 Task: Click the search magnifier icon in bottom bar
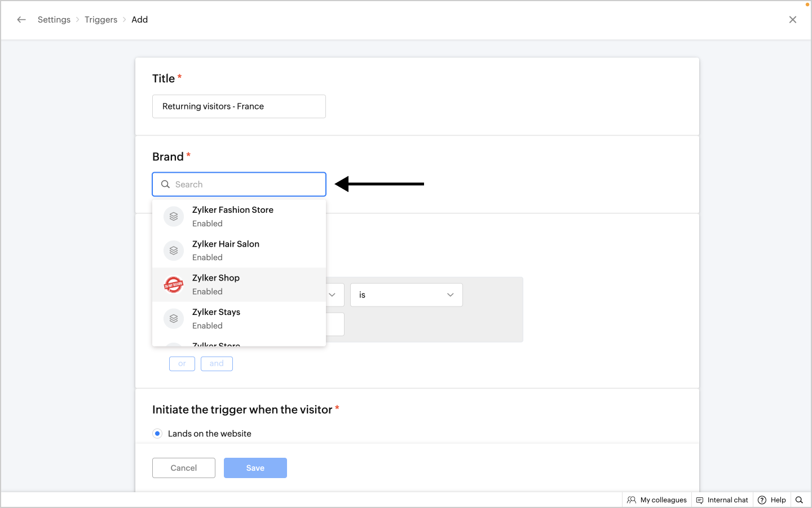coord(799,500)
